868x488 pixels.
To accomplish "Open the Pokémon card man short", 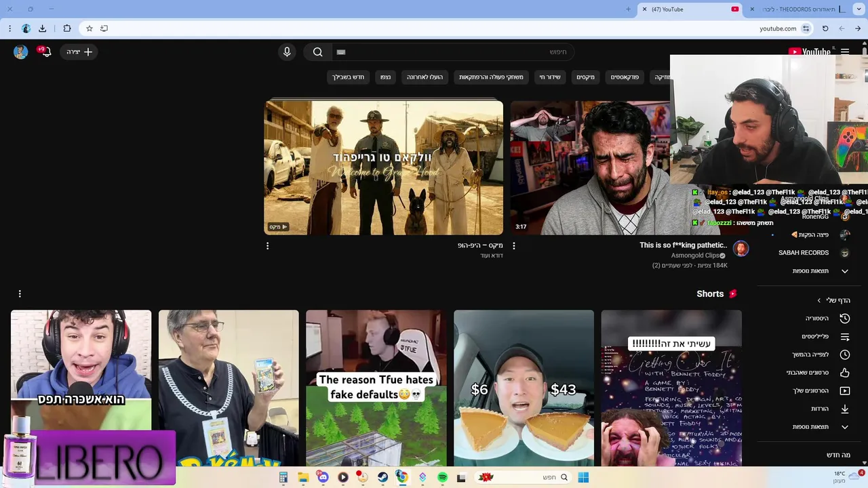I will 229,388.
